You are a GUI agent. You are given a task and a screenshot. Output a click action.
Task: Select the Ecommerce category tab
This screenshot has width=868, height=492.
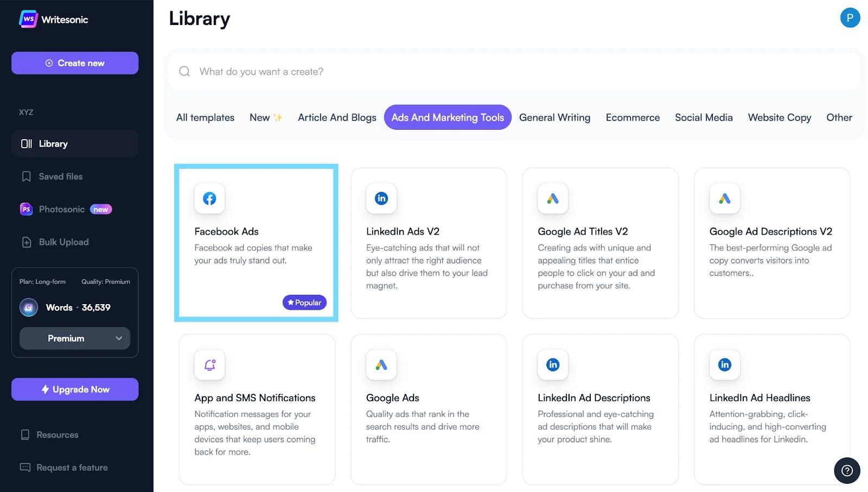click(632, 117)
